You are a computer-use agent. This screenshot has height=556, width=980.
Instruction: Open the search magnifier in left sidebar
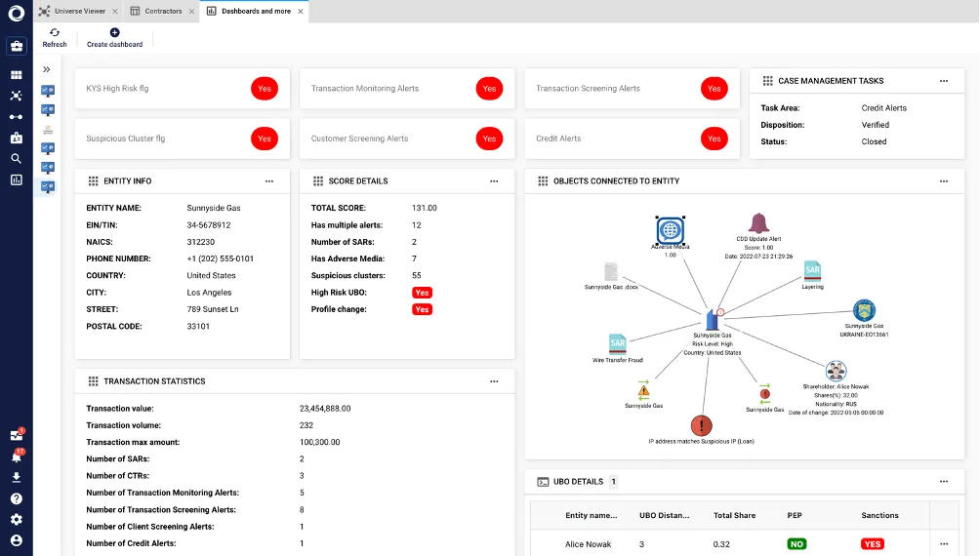point(17,159)
